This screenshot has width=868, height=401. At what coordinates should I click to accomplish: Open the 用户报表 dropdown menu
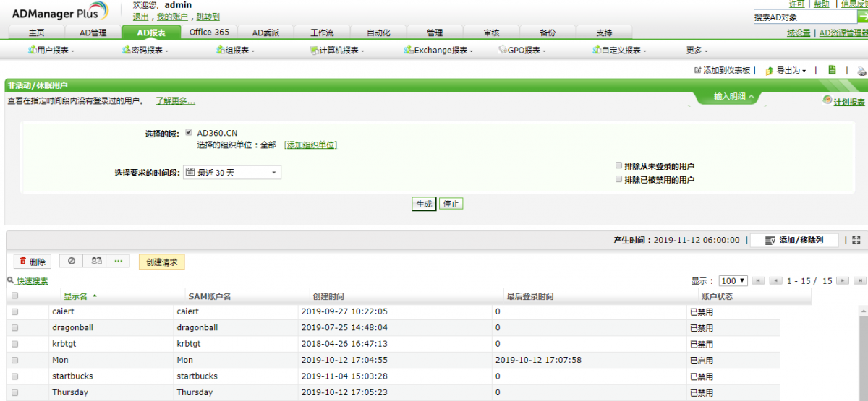pos(51,51)
